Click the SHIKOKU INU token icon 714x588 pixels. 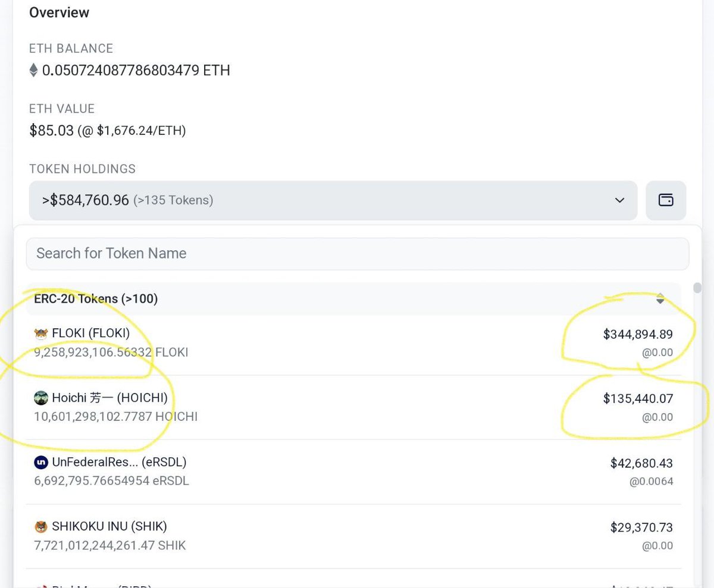pos(40,526)
